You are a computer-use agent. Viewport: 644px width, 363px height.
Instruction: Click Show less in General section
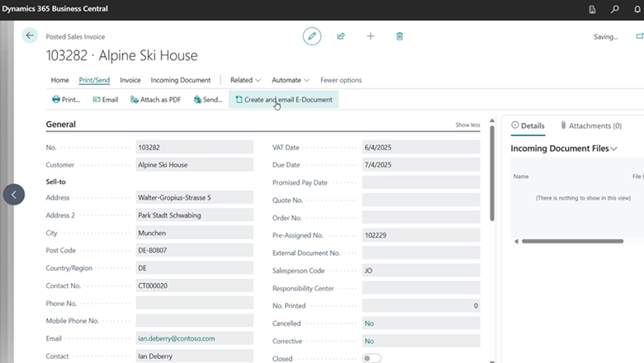click(x=467, y=125)
